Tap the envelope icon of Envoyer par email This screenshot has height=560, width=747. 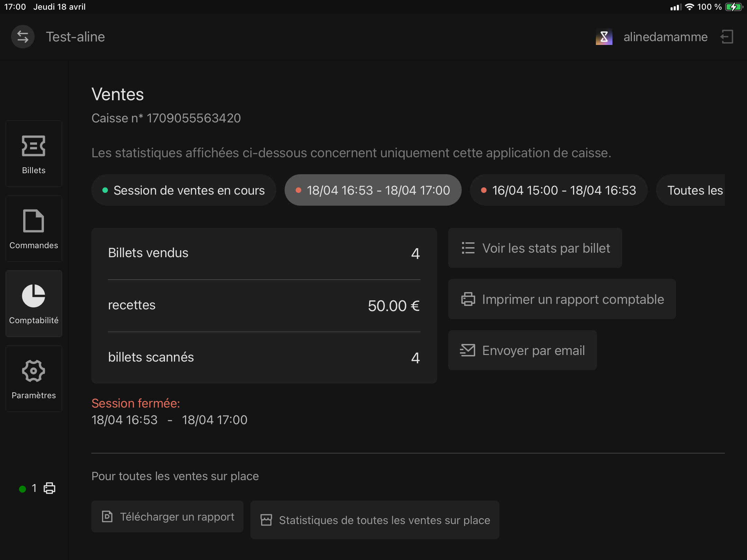[468, 350]
